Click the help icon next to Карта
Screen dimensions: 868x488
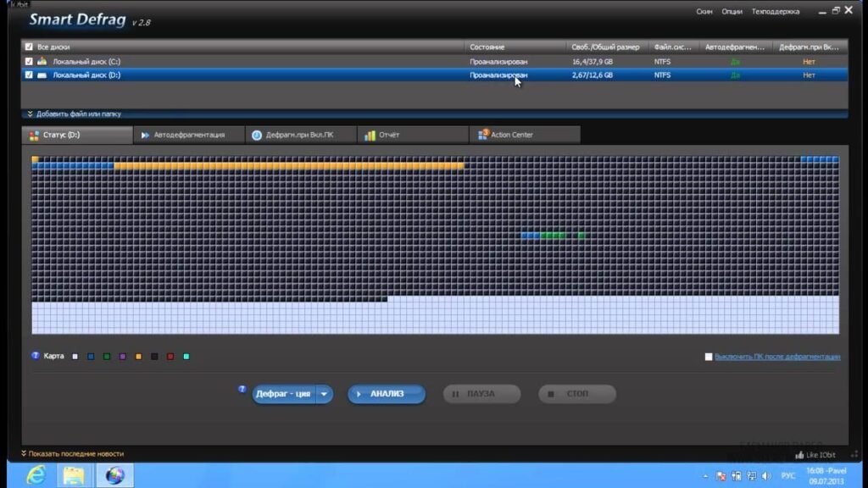[36, 356]
